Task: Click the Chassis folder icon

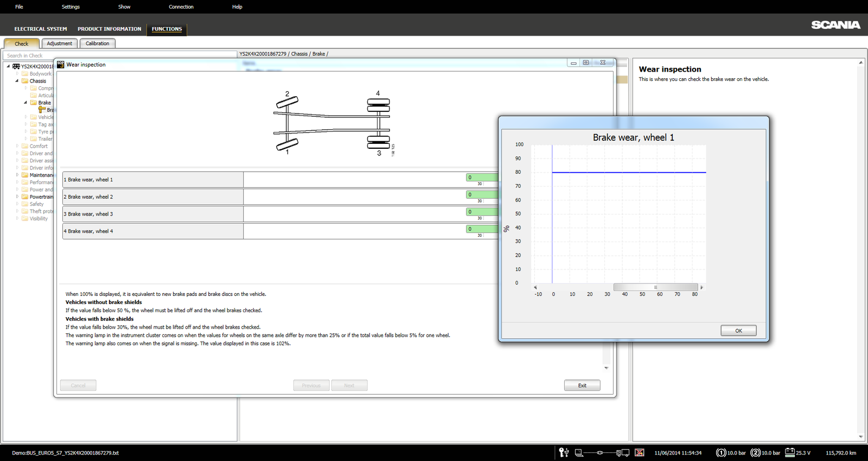Action: pyautogui.click(x=25, y=81)
